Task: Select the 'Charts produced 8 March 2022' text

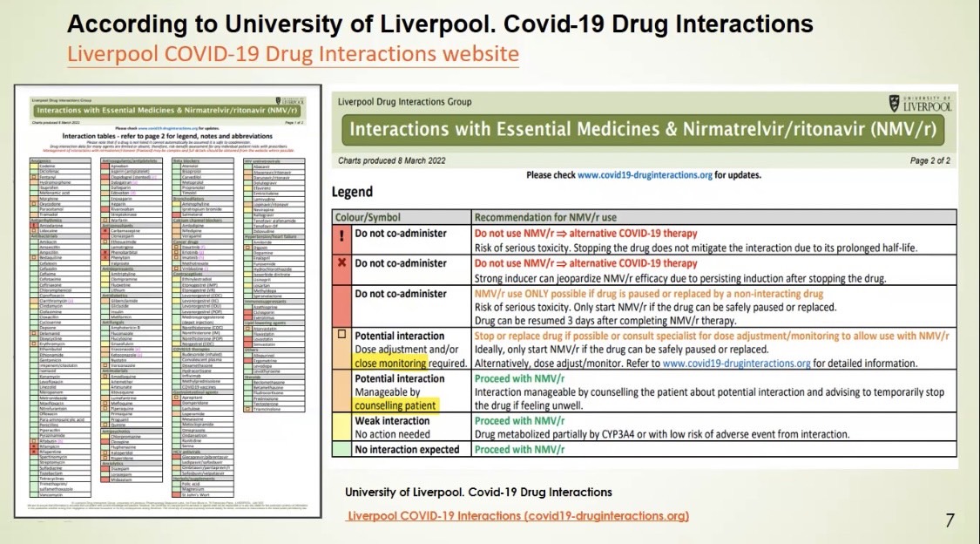Action: (x=392, y=160)
